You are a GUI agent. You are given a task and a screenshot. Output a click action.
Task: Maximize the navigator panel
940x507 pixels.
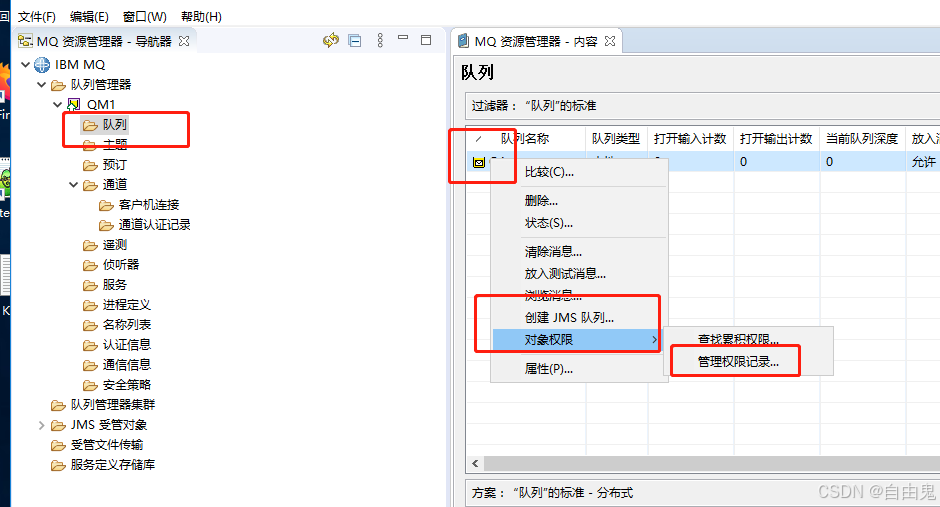(426, 40)
